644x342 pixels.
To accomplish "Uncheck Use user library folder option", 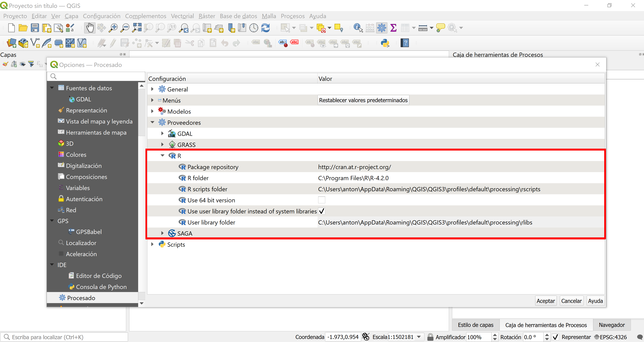I will [x=322, y=211].
